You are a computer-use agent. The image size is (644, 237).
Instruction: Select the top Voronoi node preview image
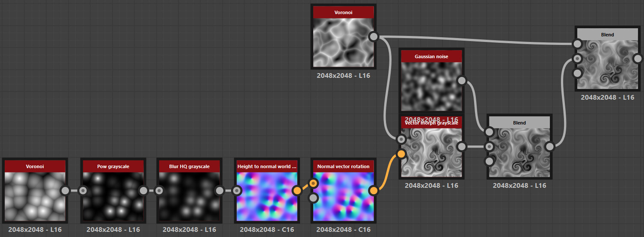tap(343, 42)
